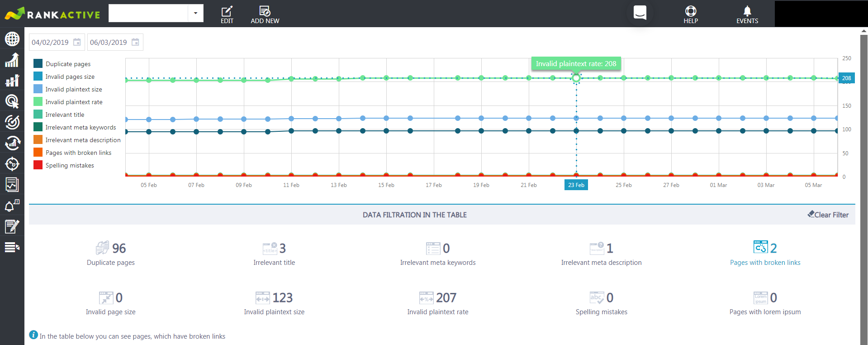Screen dimensions: 868x345
Task: Filter table by Invalid plaintext size (123)
Action: click(x=274, y=303)
